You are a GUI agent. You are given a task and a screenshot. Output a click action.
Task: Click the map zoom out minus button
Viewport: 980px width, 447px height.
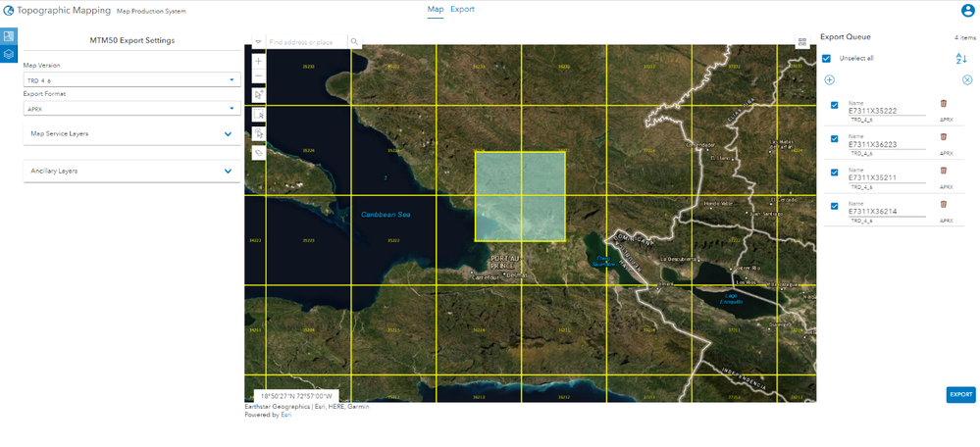(259, 76)
